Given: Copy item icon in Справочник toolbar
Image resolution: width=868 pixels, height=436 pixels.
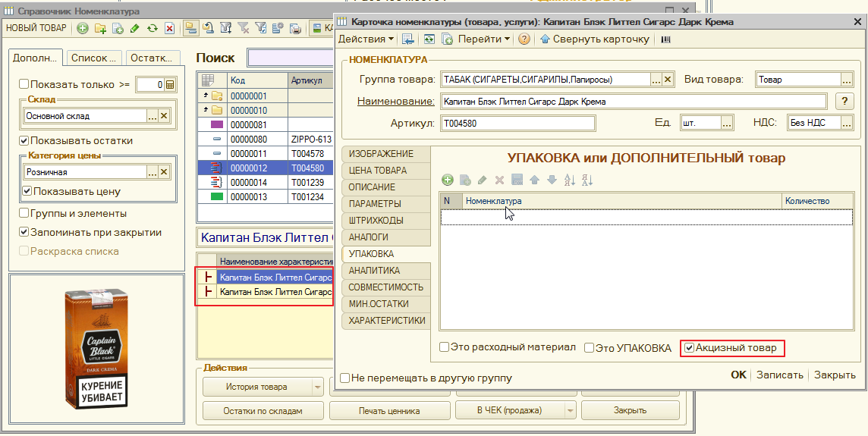Looking at the screenshot, I should (118, 28).
